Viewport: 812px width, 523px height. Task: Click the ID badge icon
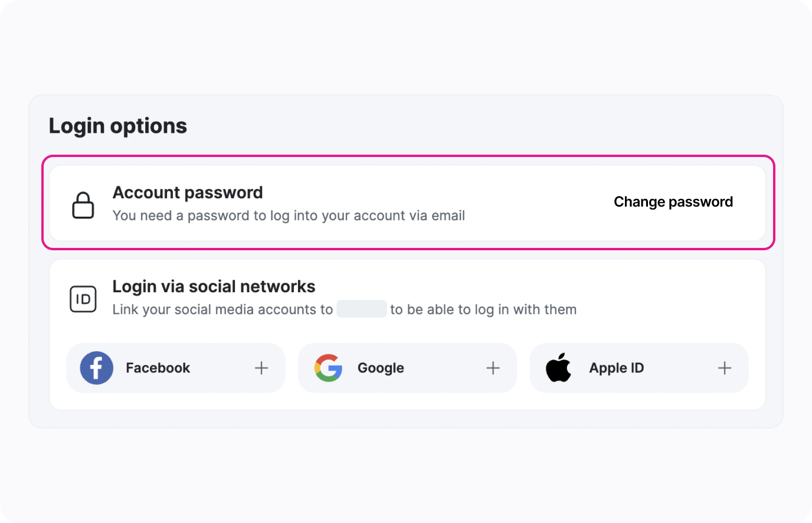83,299
